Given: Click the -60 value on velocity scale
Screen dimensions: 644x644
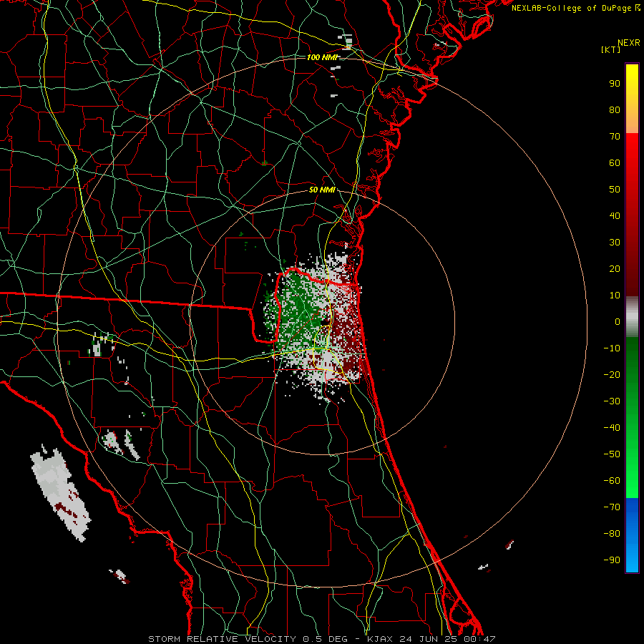Looking at the screenshot, I should (x=612, y=481).
